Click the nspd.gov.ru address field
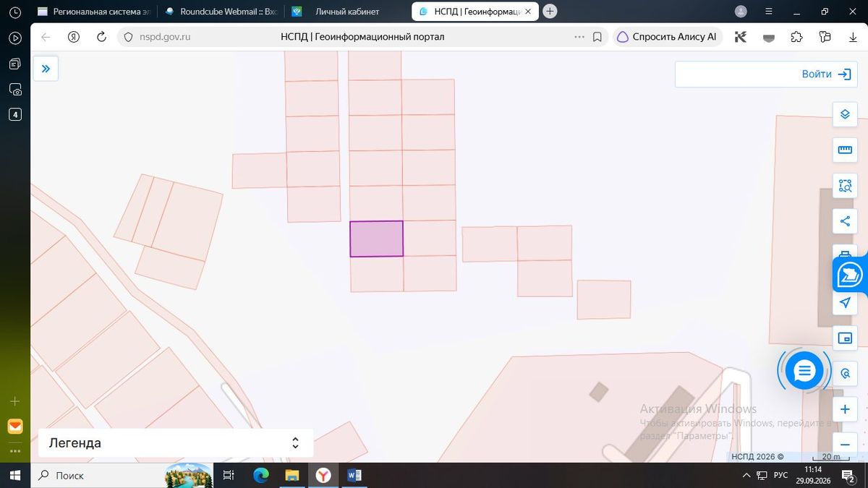This screenshot has width=868, height=488. [165, 37]
